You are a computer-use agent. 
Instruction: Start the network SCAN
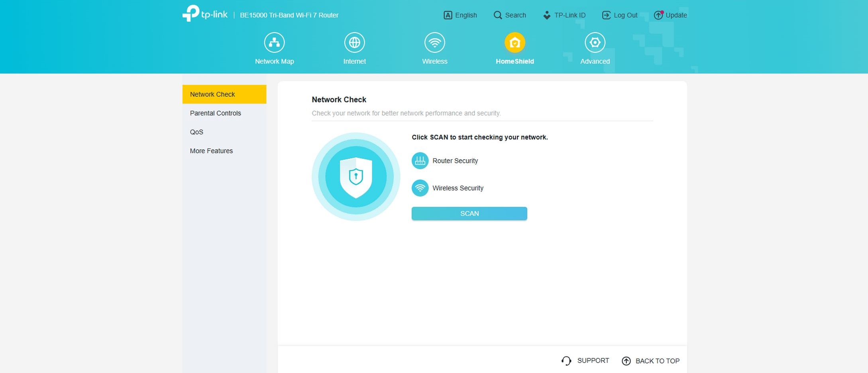tap(469, 213)
